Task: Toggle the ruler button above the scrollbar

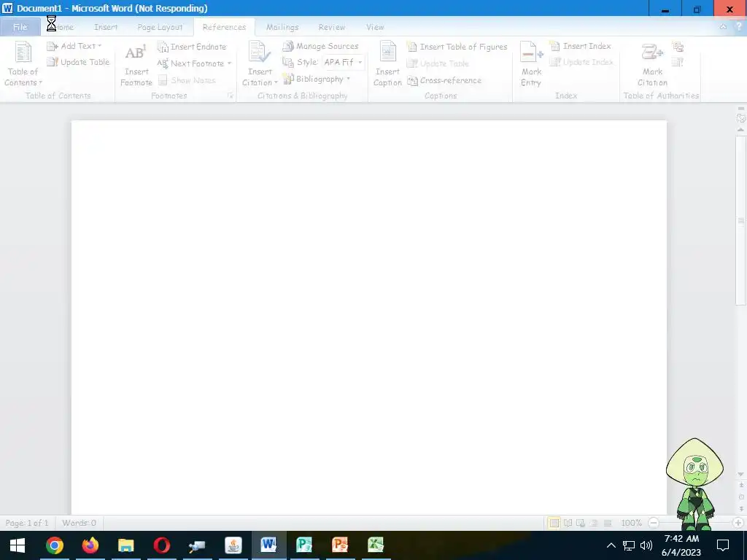Action: click(741, 117)
